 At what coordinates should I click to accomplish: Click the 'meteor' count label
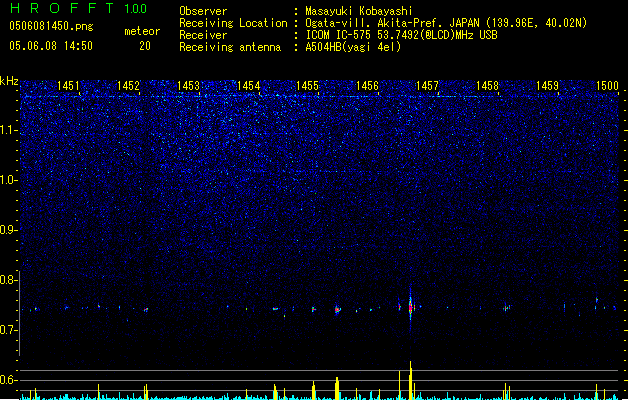pyautogui.click(x=142, y=31)
